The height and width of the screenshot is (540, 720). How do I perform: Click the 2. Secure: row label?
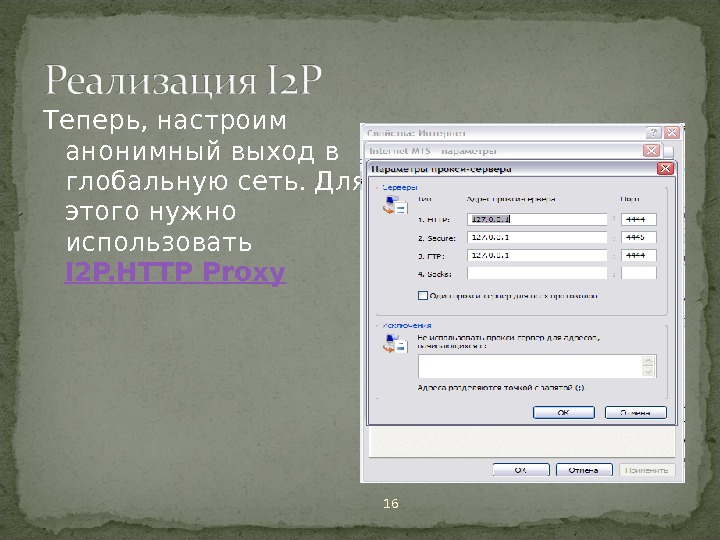click(x=437, y=238)
